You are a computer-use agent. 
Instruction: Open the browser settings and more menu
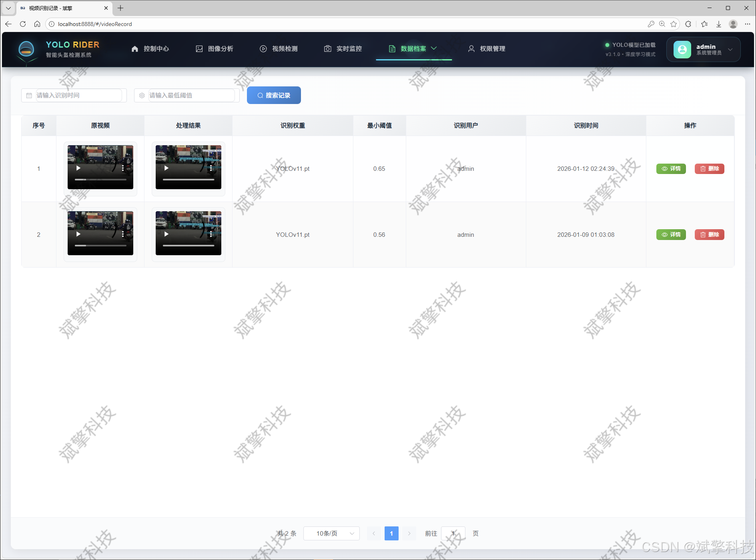coord(748,24)
